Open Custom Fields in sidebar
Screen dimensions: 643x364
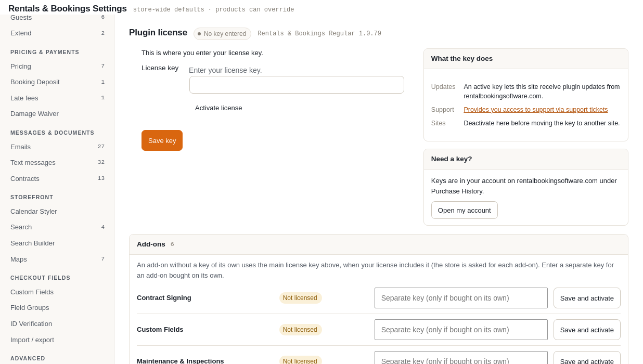(57, 292)
